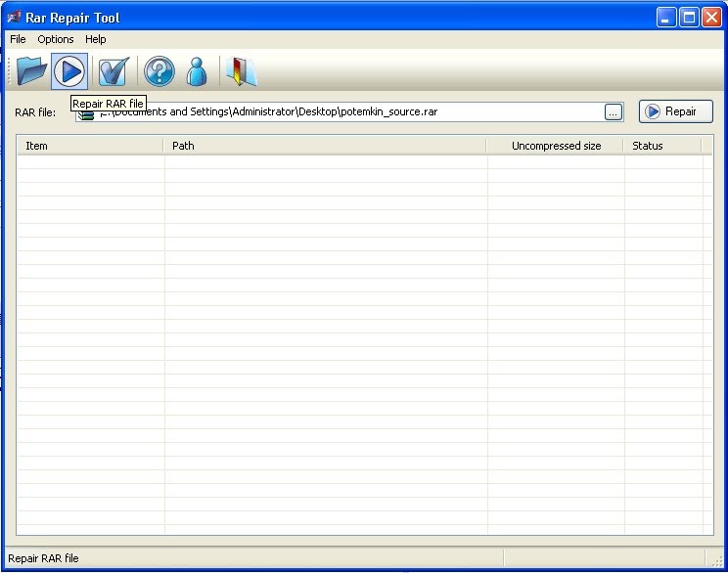728x573 pixels.
Task: Select the 'RAR file:' label
Action: 35,112
